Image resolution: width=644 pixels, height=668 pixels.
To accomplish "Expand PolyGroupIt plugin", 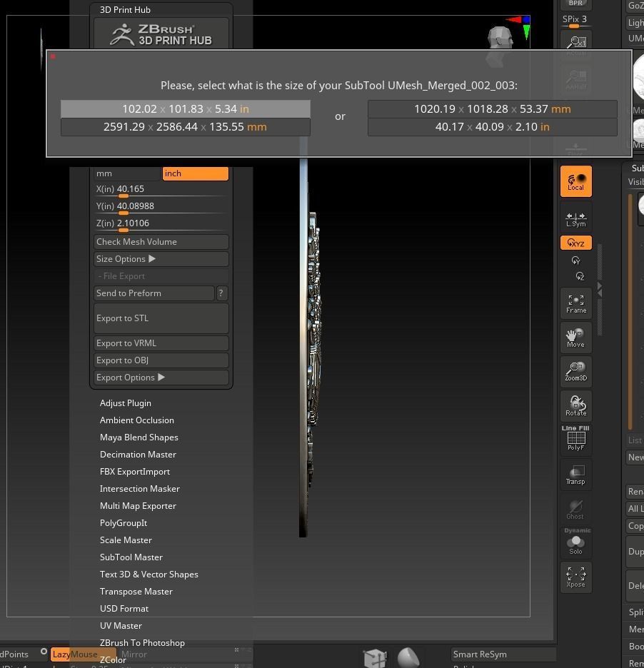I will coord(124,523).
